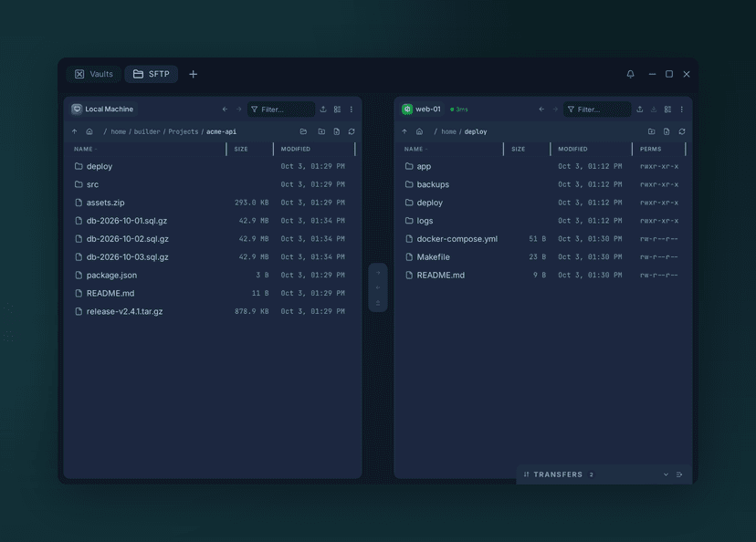The height and width of the screenshot is (542, 756).
Task: Navigate to Projects in local breadcrumb
Action: tap(184, 131)
